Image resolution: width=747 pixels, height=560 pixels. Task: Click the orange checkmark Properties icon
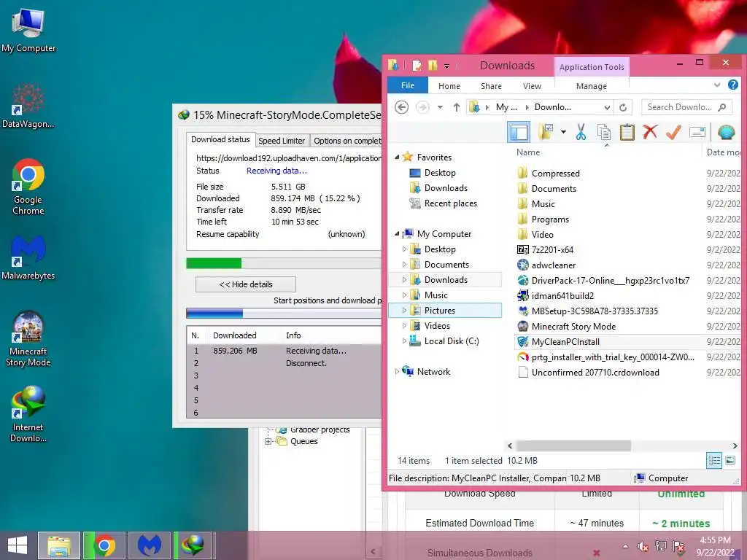[673, 132]
